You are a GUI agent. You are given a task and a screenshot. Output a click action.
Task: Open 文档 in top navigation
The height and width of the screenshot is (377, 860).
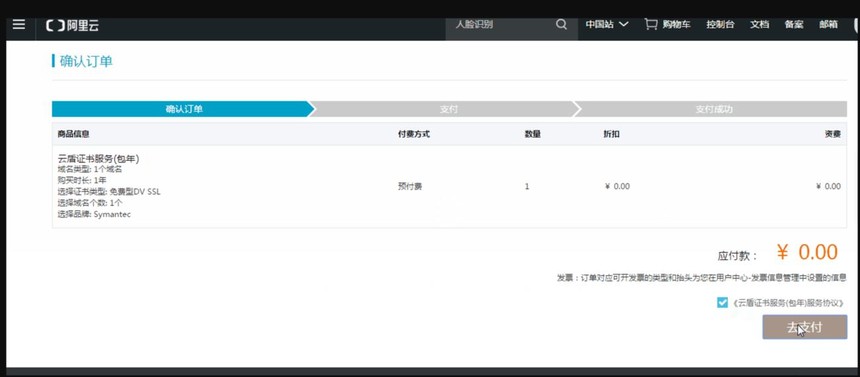coord(759,24)
